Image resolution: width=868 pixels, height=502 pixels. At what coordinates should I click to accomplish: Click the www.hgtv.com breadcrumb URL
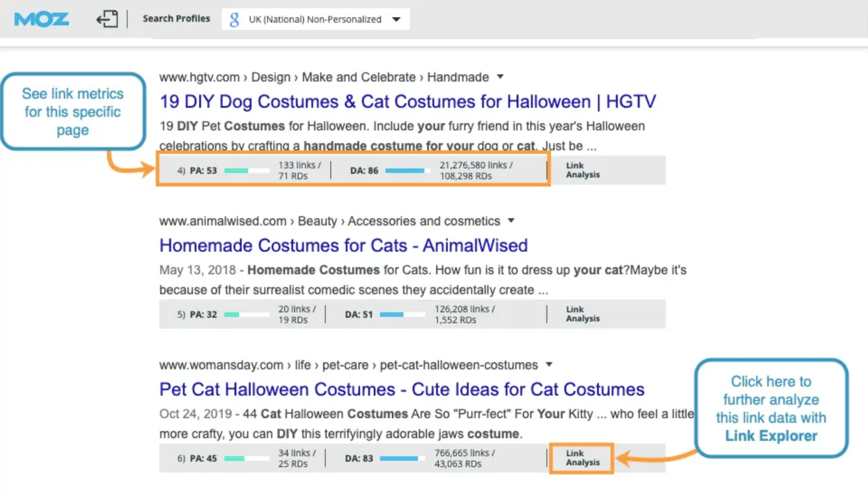pos(199,77)
